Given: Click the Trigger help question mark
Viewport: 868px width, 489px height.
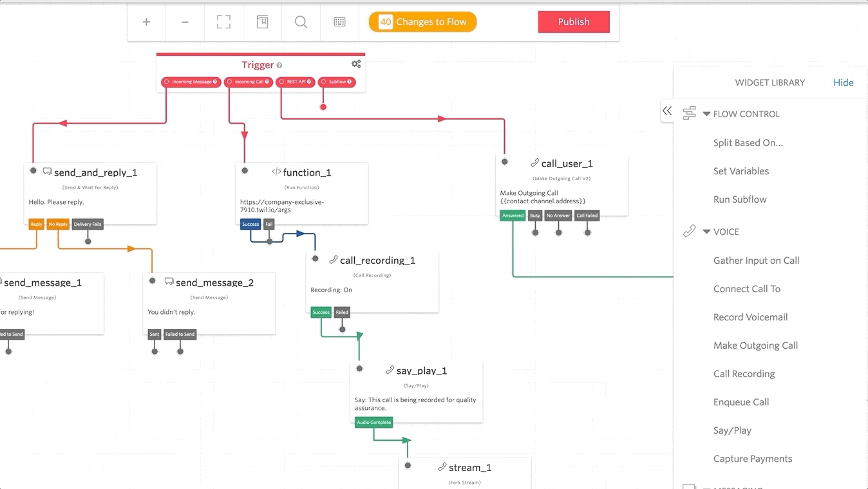Looking at the screenshot, I should point(279,65).
